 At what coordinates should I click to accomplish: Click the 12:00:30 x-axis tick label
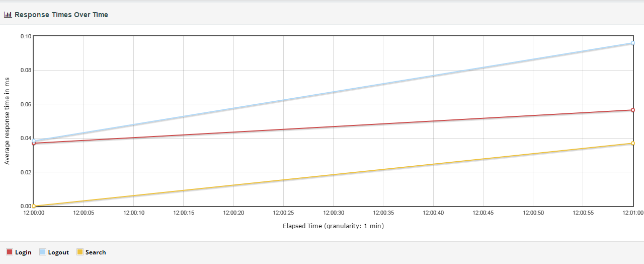[x=333, y=213]
